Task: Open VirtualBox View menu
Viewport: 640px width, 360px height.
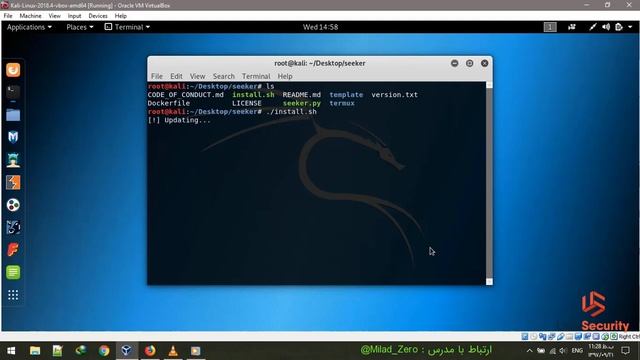Action: 54,16
